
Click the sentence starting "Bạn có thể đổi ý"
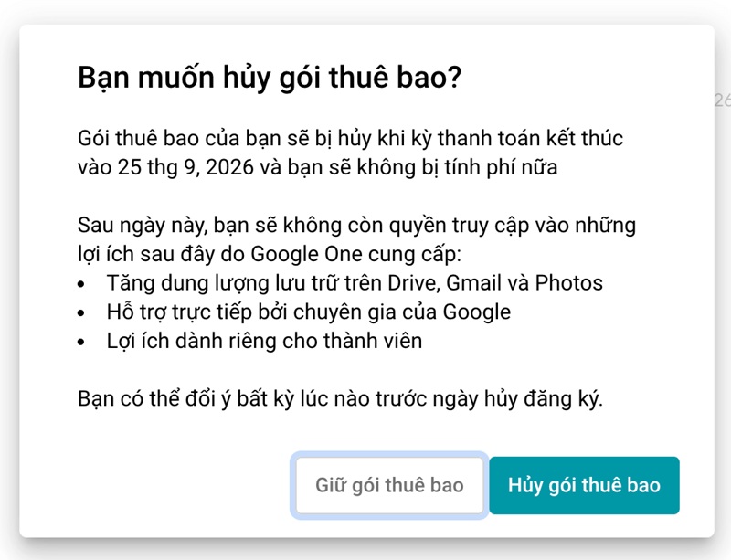pos(340,399)
